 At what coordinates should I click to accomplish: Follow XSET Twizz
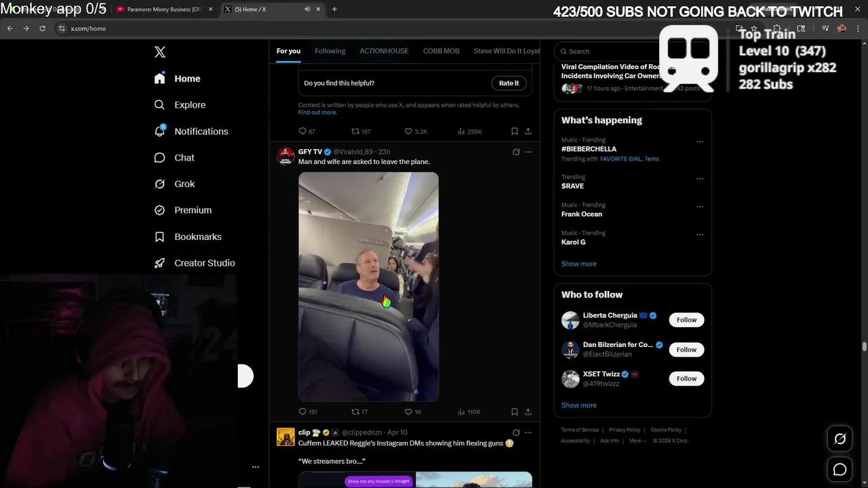(686, 379)
